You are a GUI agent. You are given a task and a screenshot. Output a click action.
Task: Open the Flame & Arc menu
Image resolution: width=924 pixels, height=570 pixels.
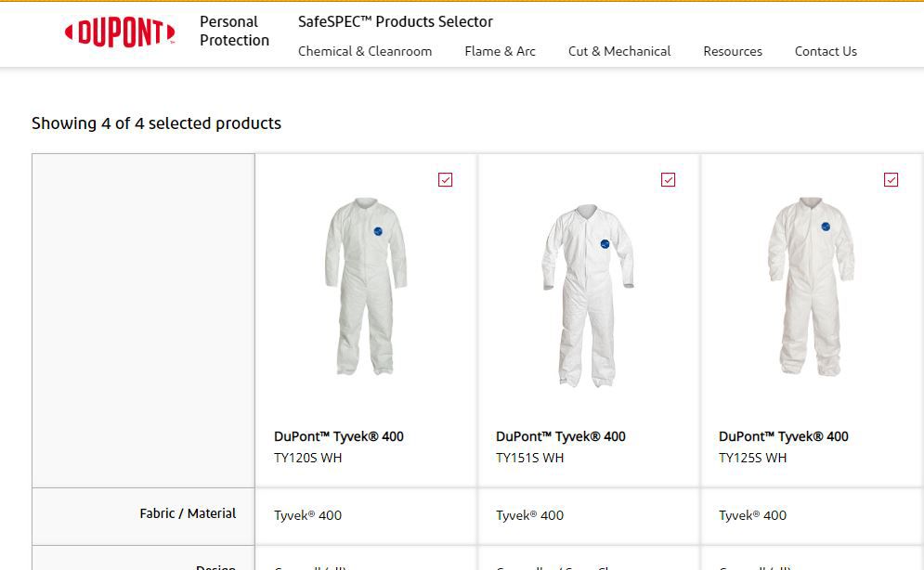point(500,51)
